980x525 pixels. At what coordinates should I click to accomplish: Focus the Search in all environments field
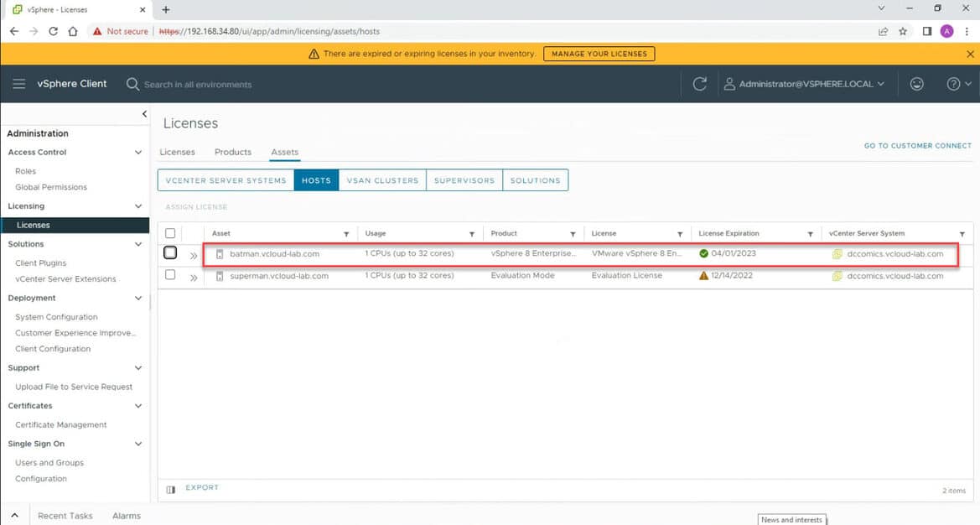click(x=198, y=85)
